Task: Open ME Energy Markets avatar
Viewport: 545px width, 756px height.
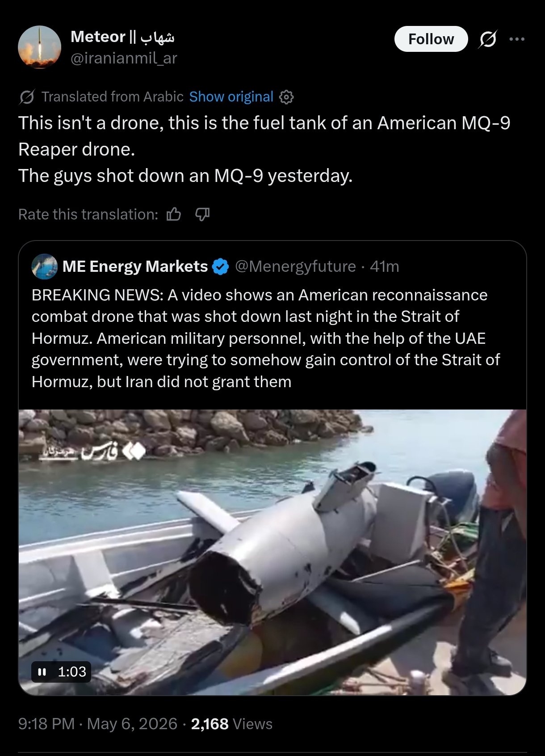Action: 44,266
